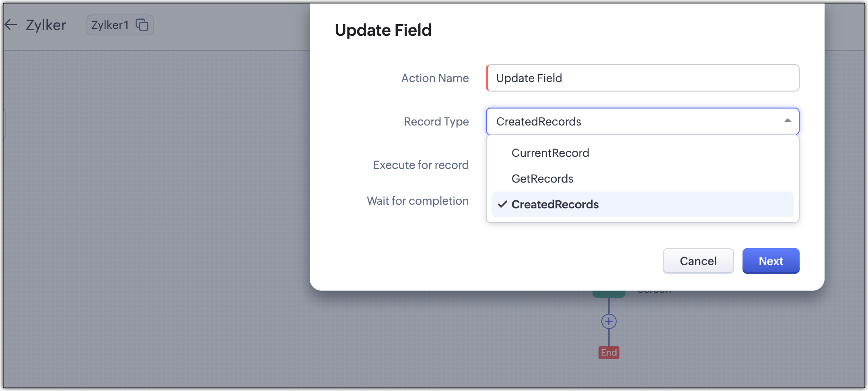
Task: Click the blue Next button
Action: pos(770,261)
